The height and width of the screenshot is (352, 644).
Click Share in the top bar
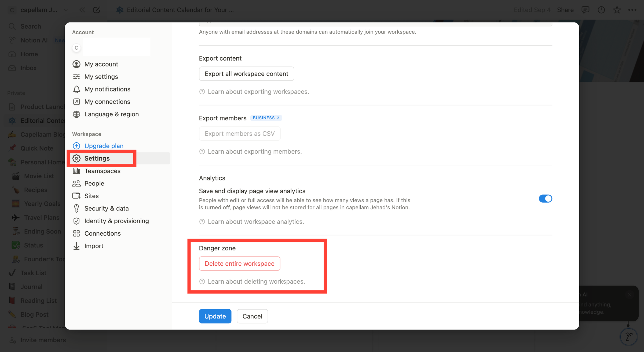(565, 10)
